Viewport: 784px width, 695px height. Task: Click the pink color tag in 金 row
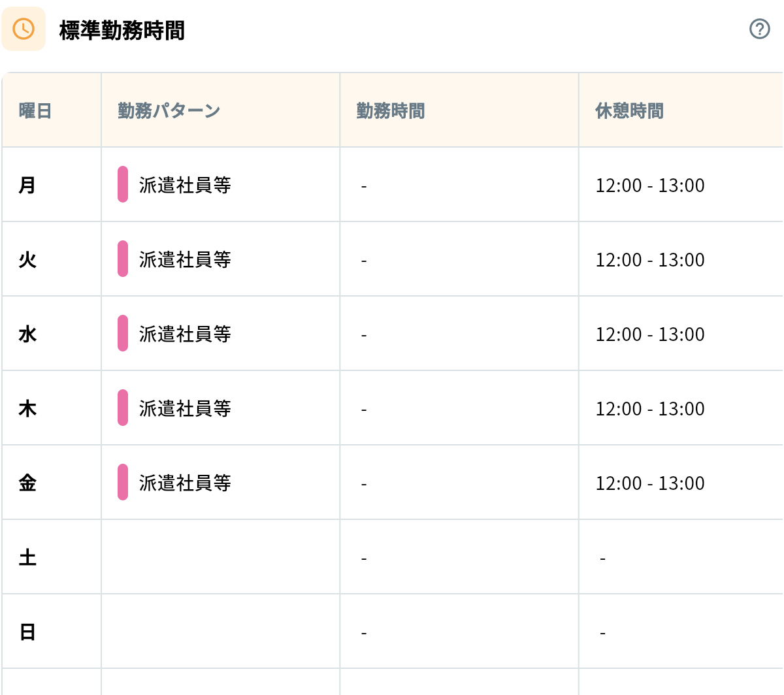tap(123, 482)
